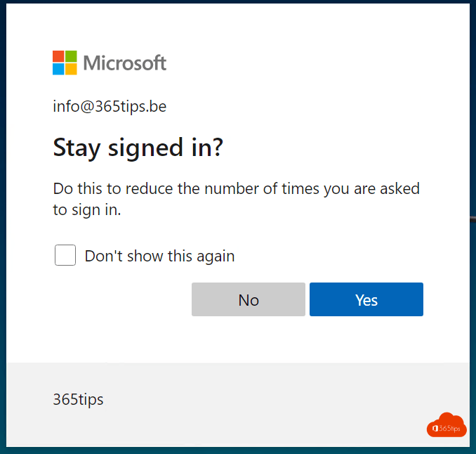Screen dimensions: 476x454
Task: Click the red square in Microsoft logo
Action: (x=58, y=56)
